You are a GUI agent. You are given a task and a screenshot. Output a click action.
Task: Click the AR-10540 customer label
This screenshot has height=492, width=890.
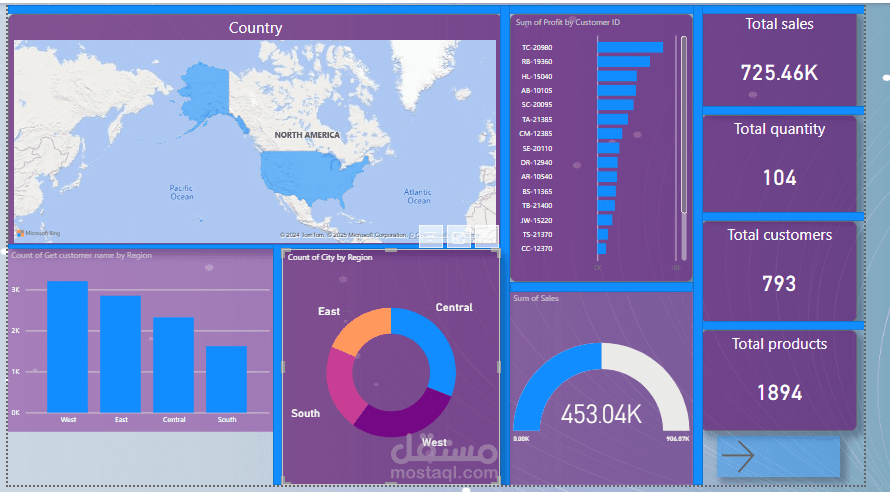coord(536,176)
